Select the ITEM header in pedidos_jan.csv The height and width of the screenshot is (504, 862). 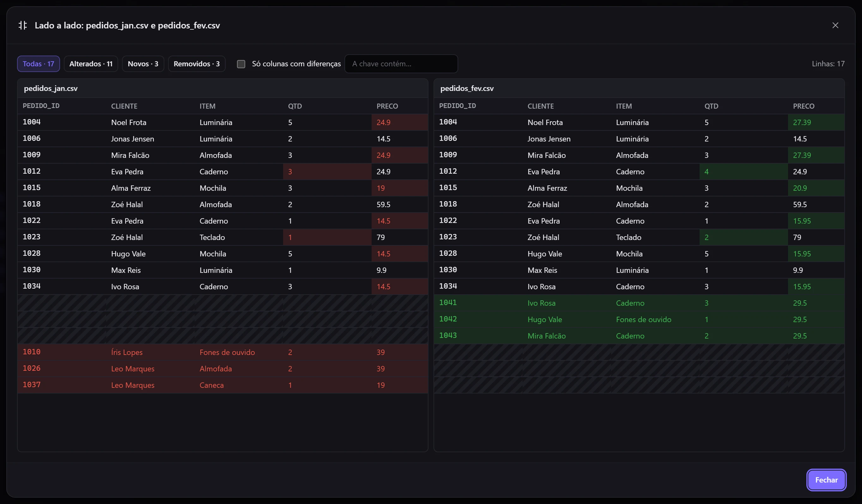coord(207,106)
